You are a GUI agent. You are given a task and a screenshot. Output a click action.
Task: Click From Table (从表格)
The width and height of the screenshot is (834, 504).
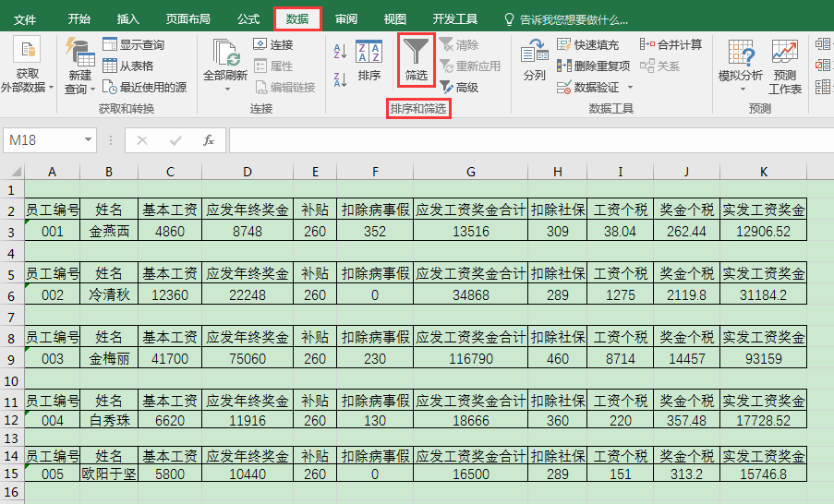[x=127, y=66]
